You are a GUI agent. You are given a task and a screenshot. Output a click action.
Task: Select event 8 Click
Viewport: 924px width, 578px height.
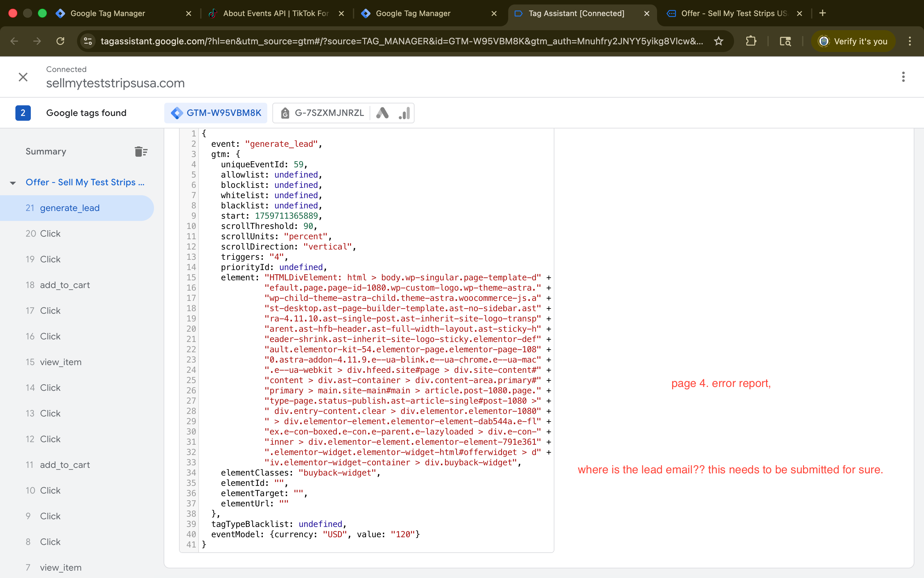77,542
